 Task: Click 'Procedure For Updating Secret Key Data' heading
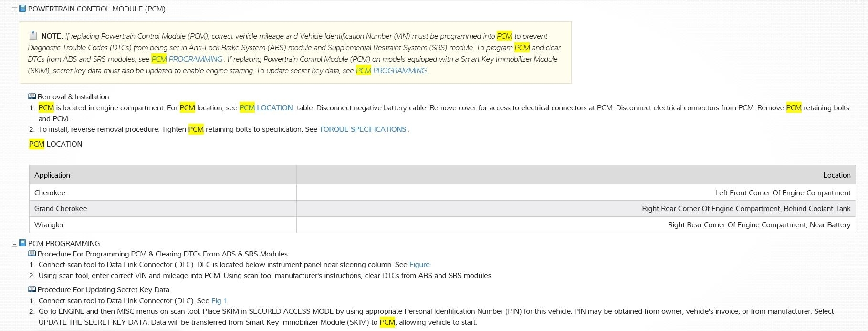pyautogui.click(x=104, y=290)
